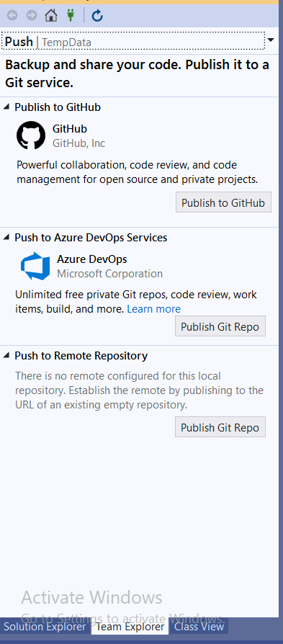Collapse Push to Azure DevOps Services section
Image resolution: width=283 pixels, height=644 pixels.
tap(6, 237)
